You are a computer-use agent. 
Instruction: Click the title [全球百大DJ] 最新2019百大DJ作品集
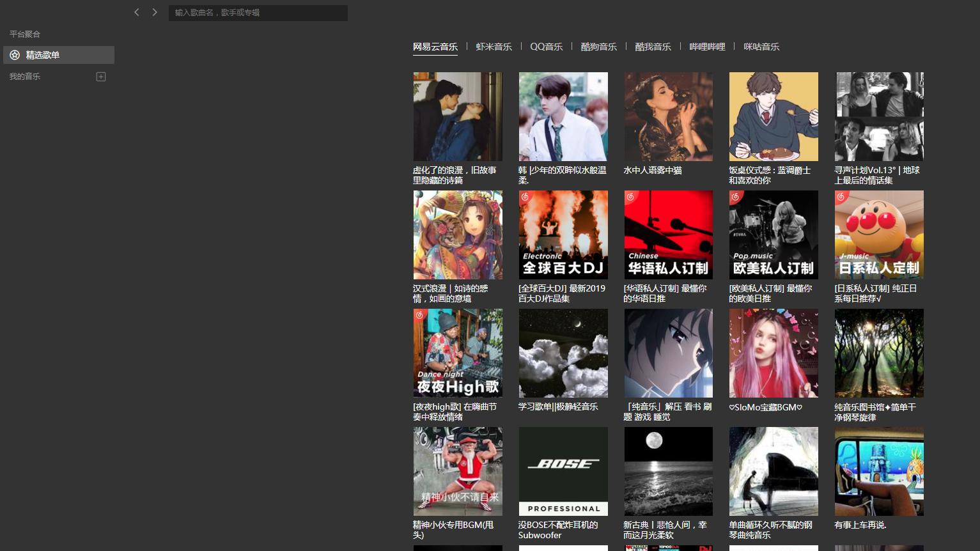(x=562, y=293)
